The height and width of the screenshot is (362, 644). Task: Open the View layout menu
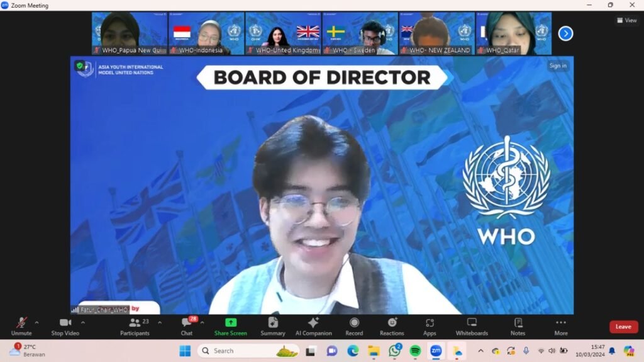click(626, 20)
